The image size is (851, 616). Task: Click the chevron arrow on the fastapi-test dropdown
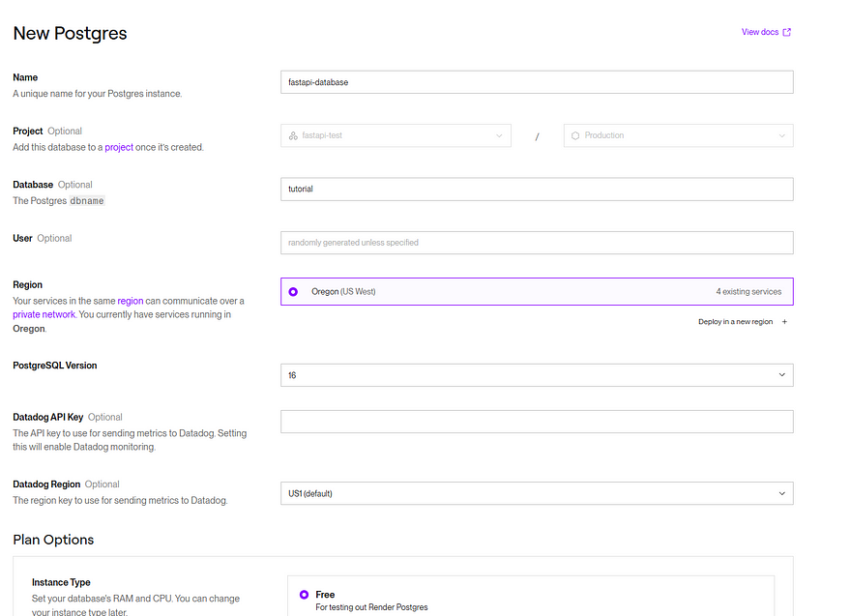pyautogui.click(x=499, y=135)
